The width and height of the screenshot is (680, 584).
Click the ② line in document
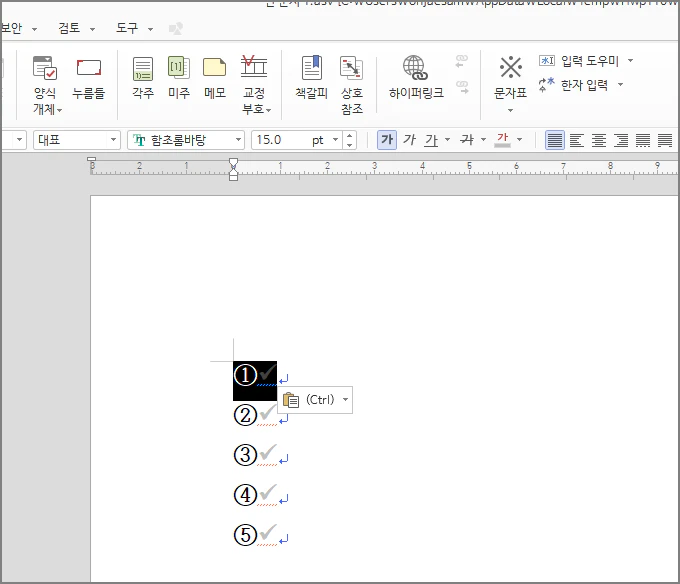click(x=255, y=415)
